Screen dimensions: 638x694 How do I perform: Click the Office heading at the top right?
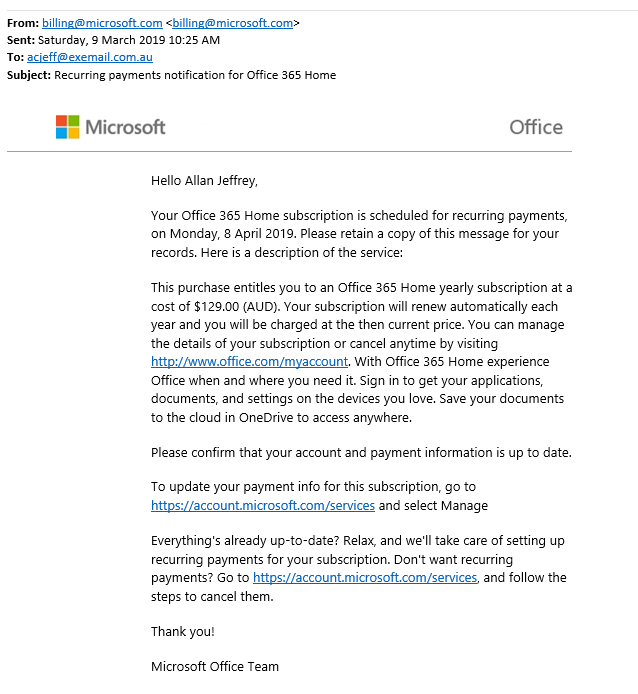536,127
